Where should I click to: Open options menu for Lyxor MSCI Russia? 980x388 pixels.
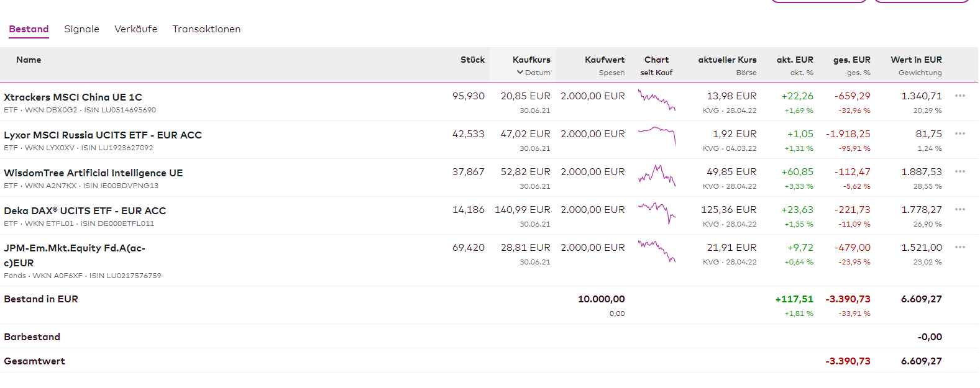point(959,133)
